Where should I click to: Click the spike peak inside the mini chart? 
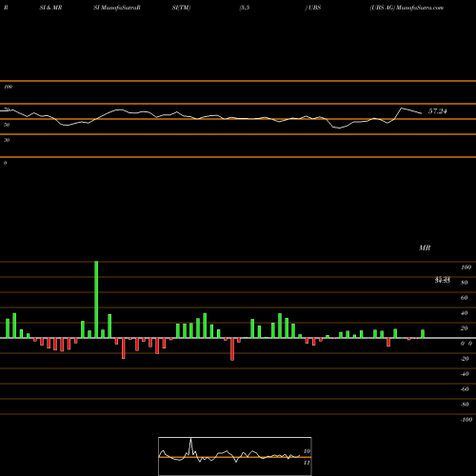[x=190, y=439]
